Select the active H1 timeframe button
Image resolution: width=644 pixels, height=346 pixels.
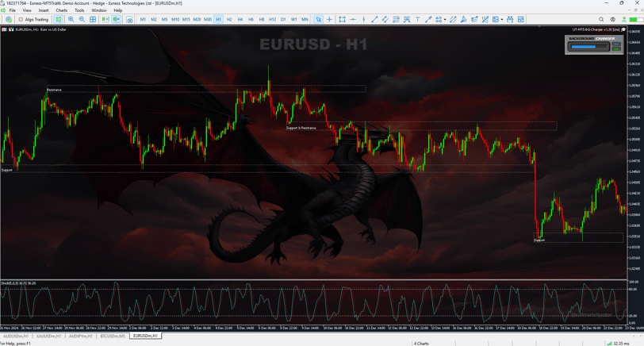pos(219,19)
